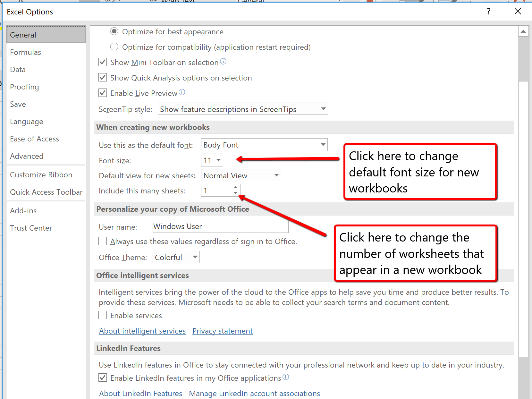This screenshot has height=399, width=532.
Task: Open the ScreenTip style dropdown
Action: [243, 109]
